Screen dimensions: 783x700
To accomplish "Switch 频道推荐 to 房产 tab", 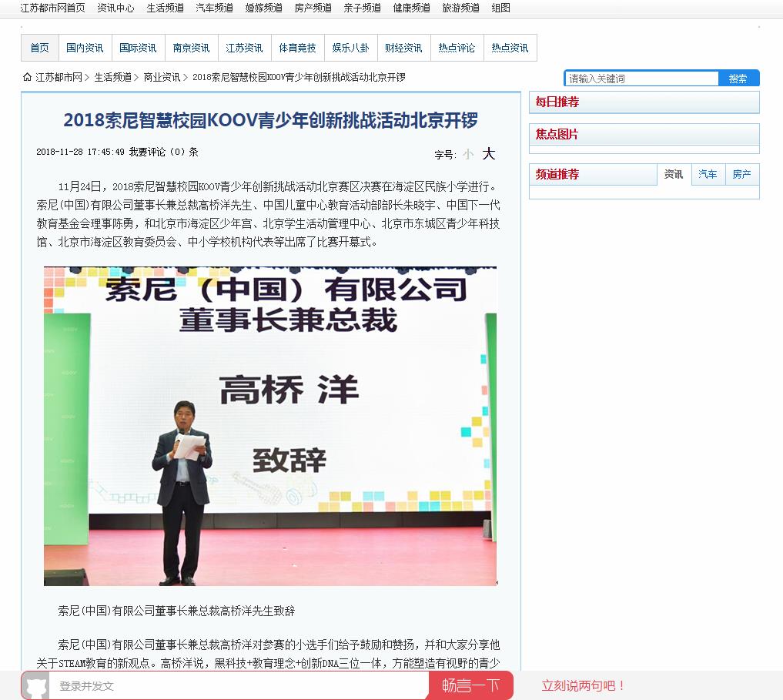I will (742, 174).
